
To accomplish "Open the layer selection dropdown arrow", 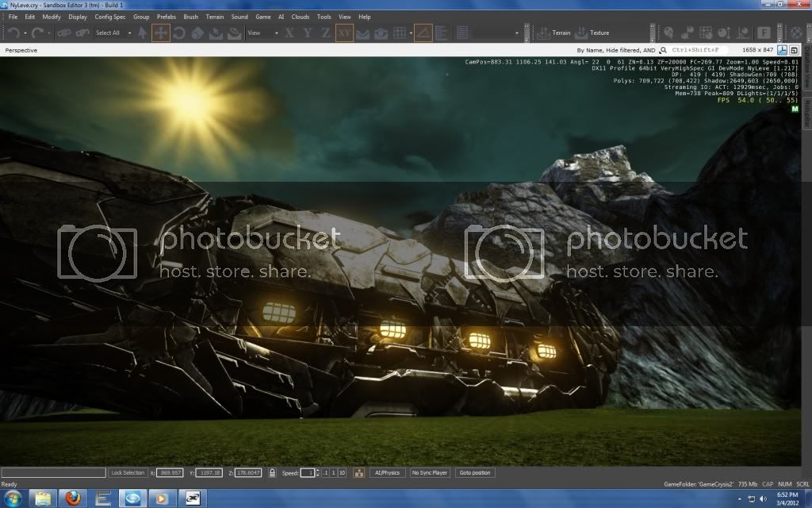I will pyautogui.click(x=516, y=33).
